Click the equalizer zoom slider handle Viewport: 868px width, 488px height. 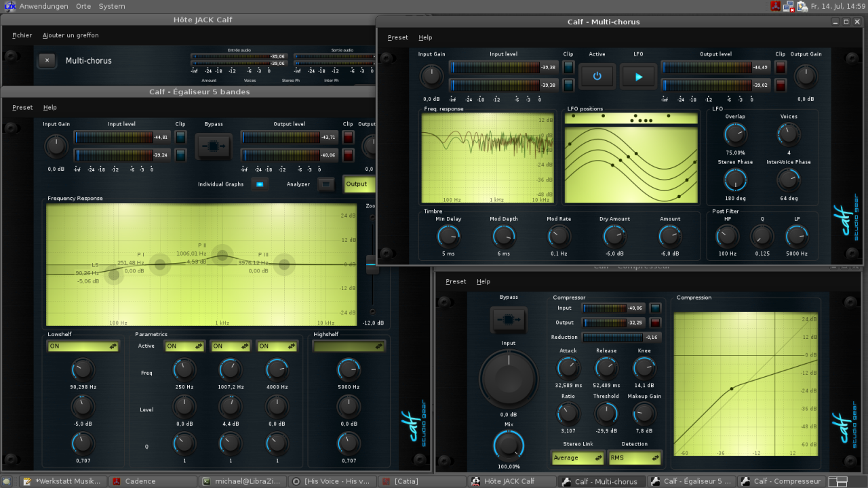(x=372, y=264)
